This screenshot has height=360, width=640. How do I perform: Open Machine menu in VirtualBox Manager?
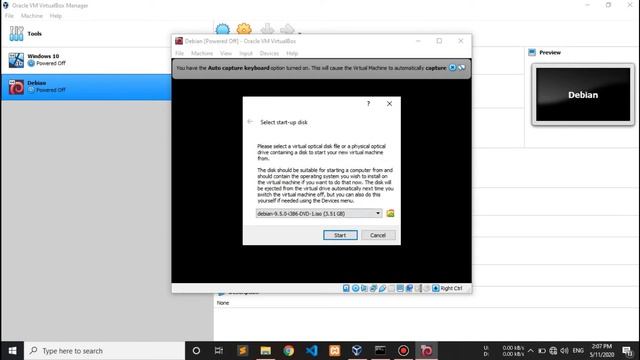[x=32, y=16]
